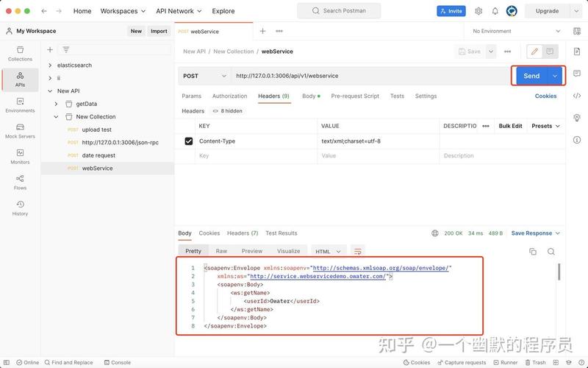Image resolution: width=588 pixels, height=368 pixels.
Task: Add a new request tab
Action: (x=263, y=31)
